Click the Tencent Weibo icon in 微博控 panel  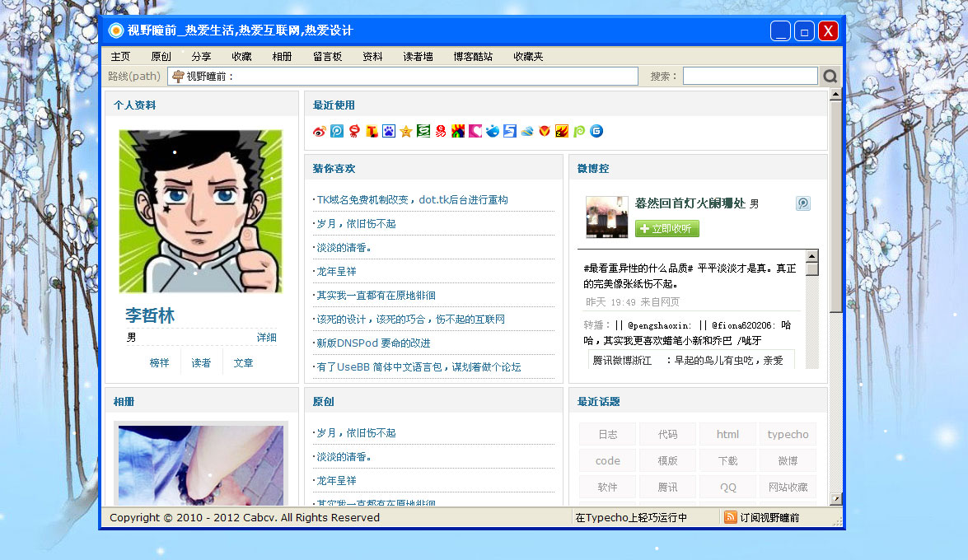click(x=802, y=203)
